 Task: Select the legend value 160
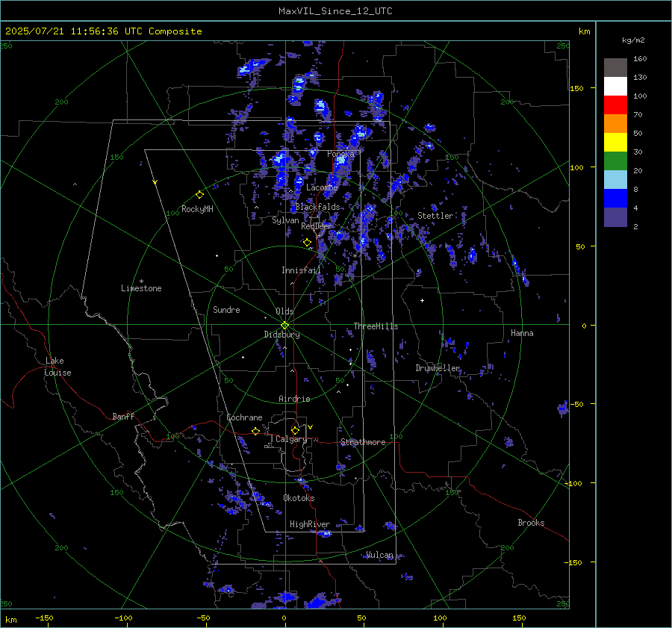click(x=640, y=59)
